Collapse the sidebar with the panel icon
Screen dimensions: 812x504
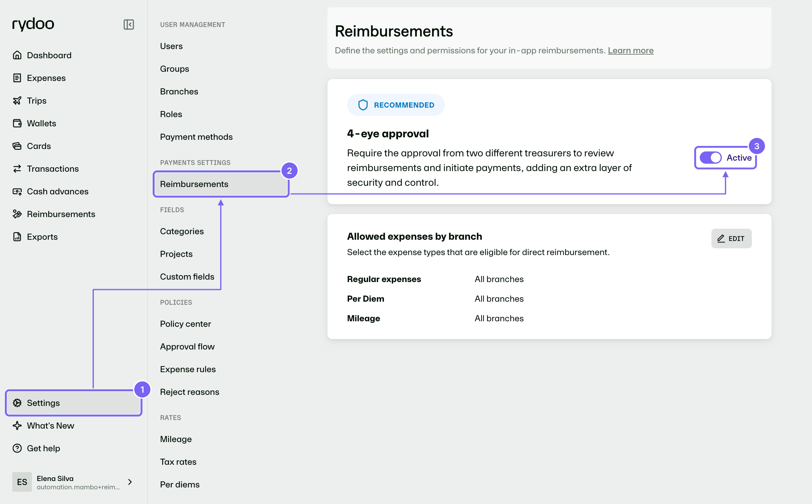click(x=129, y=24)
